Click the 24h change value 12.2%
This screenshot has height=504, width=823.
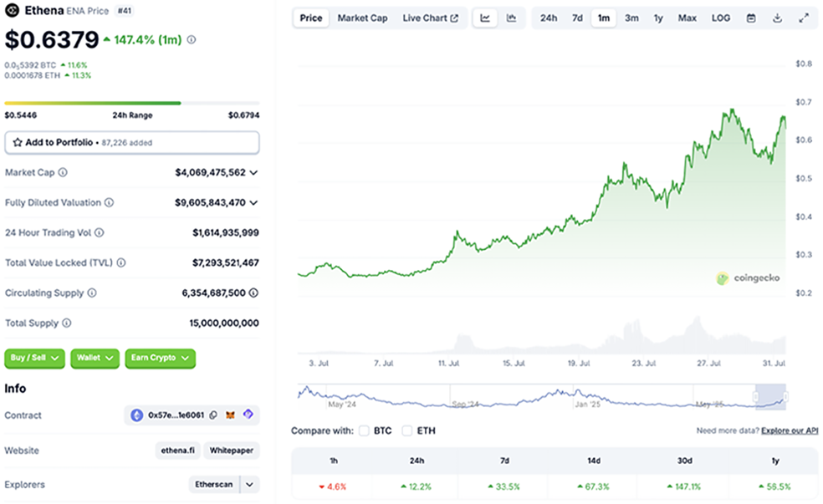[416, 486]
